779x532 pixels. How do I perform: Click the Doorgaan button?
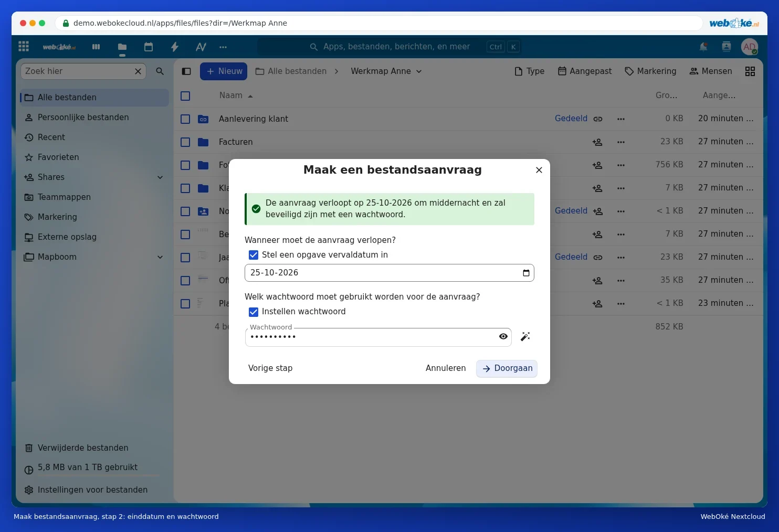[x=507, y=368]
